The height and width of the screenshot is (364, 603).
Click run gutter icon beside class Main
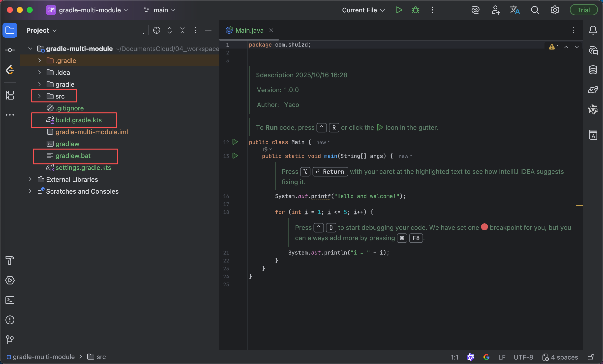[x=235, y=142]
